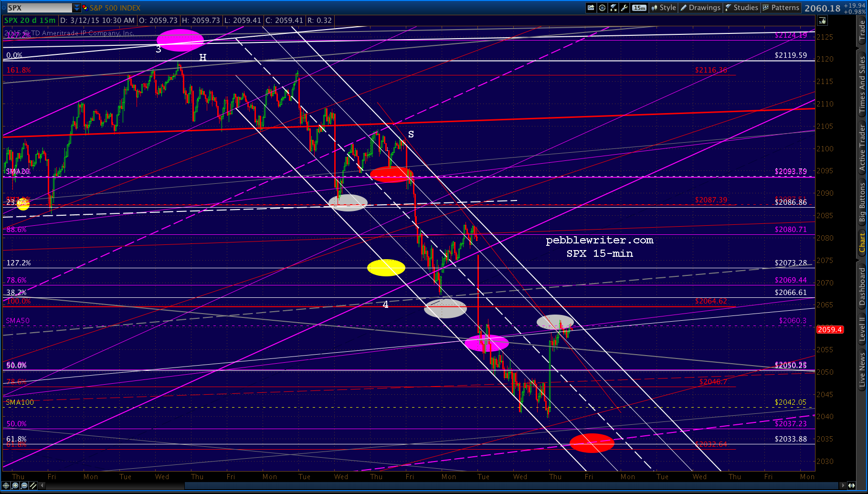Click the 127.2% Fibonacci label
Viewport: 868px width, 494px height.
[x=19, y=263]
